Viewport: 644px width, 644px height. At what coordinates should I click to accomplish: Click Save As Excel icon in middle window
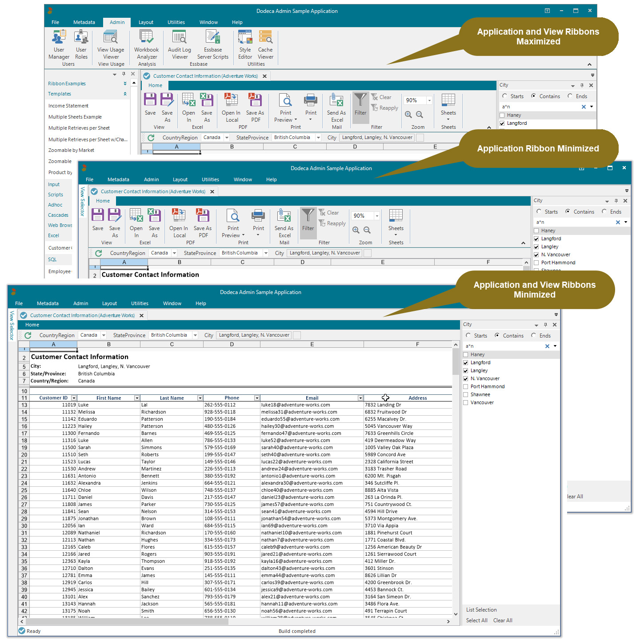coord(154,223)
